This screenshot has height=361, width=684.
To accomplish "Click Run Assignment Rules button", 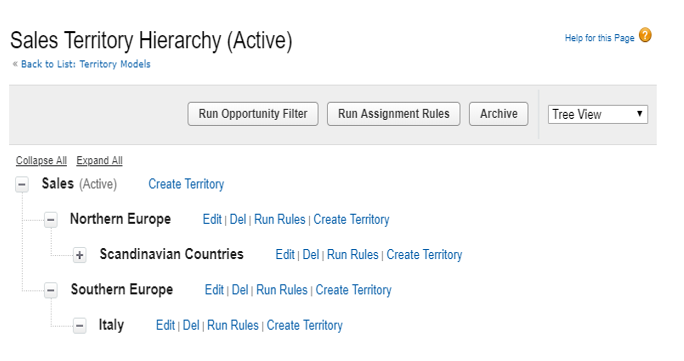I will (x=393, y=114).
